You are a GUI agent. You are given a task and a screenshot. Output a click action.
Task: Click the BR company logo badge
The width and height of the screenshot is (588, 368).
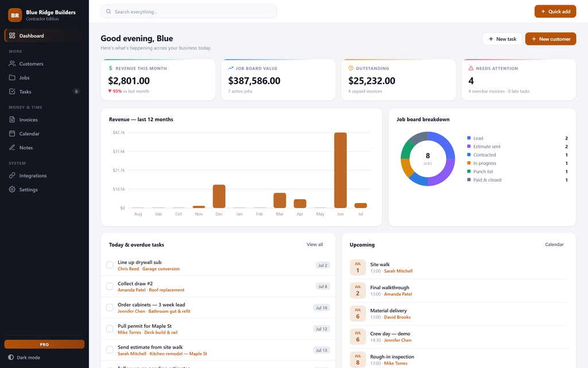click(x=15, y=15)
